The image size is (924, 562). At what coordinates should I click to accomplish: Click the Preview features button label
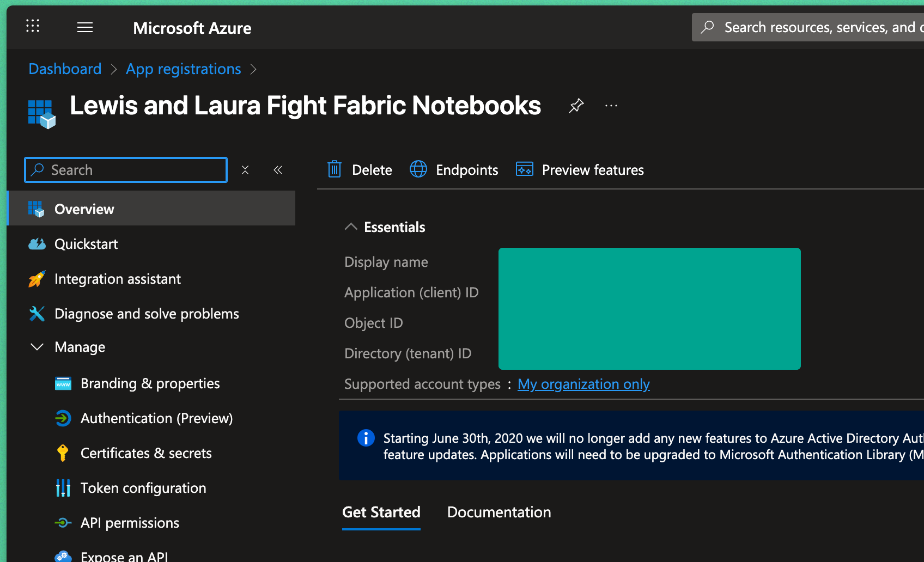point(593,170)
